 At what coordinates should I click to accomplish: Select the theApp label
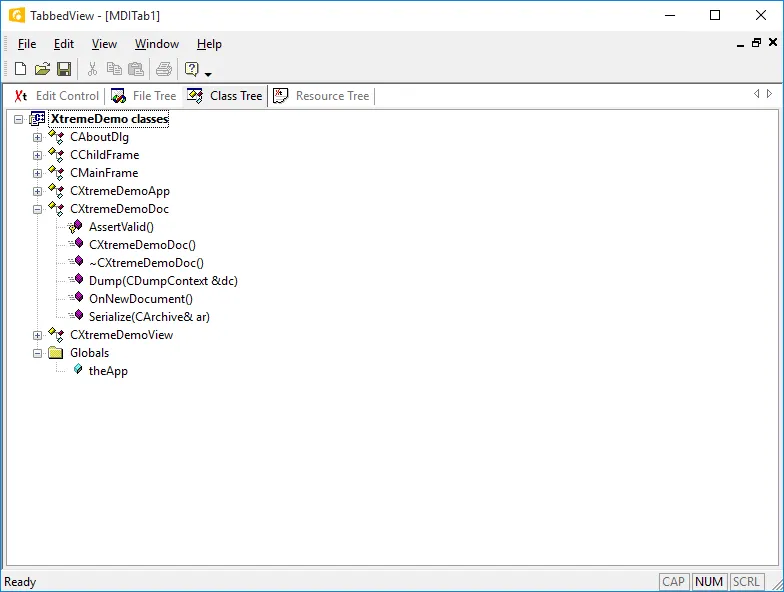click(x=108, y=371)
